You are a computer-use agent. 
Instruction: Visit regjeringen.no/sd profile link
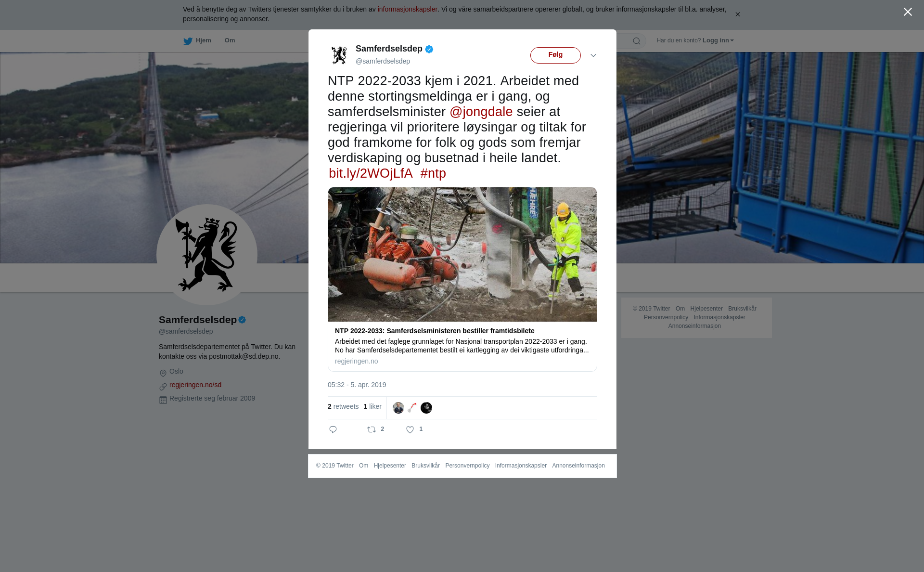(x=195, y=385)
